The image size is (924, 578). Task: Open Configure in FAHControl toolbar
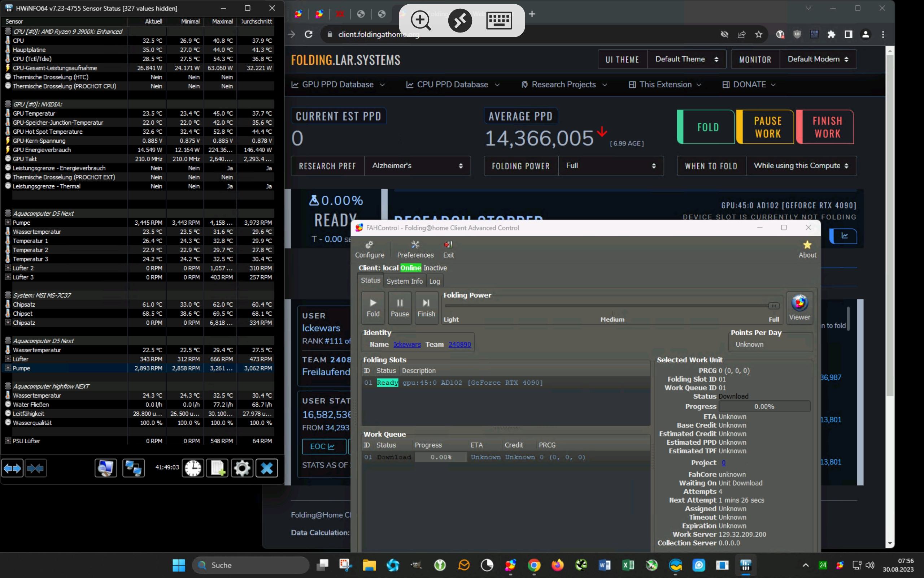[x=369, y=249]
